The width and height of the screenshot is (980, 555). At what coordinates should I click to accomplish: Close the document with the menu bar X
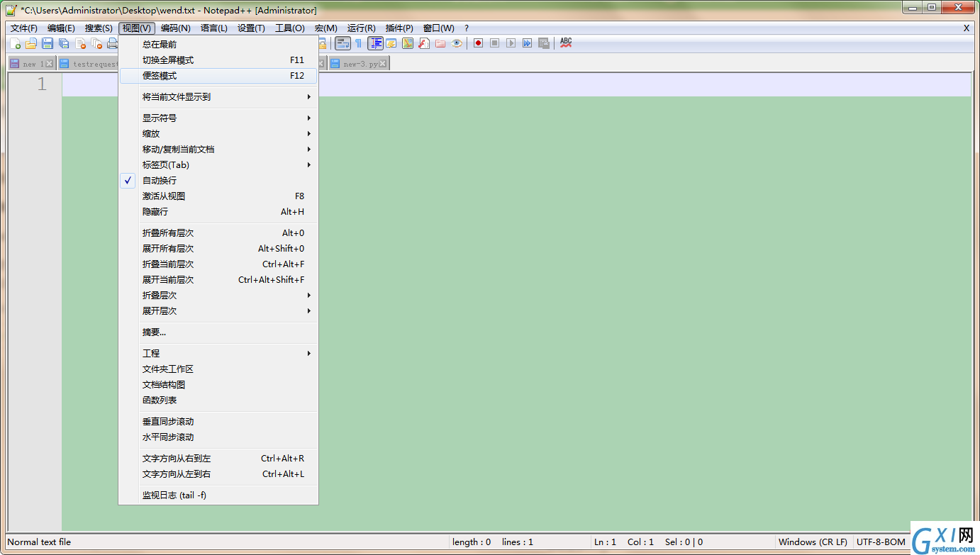click(967, 28)
